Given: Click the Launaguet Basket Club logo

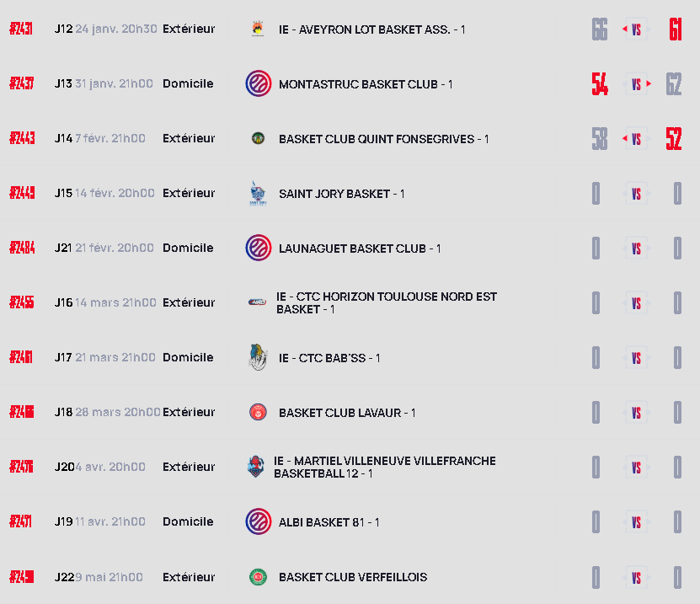Looking at the screenshot, I should click(258, 249).
